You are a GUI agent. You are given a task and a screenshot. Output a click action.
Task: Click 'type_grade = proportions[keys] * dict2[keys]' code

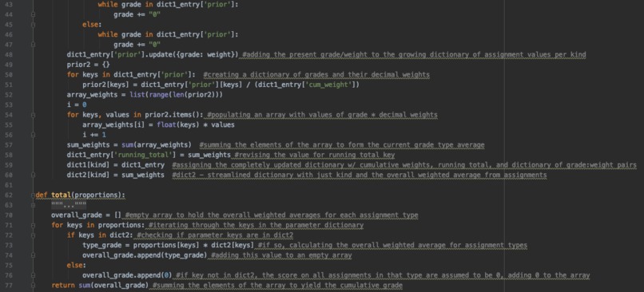168,245
